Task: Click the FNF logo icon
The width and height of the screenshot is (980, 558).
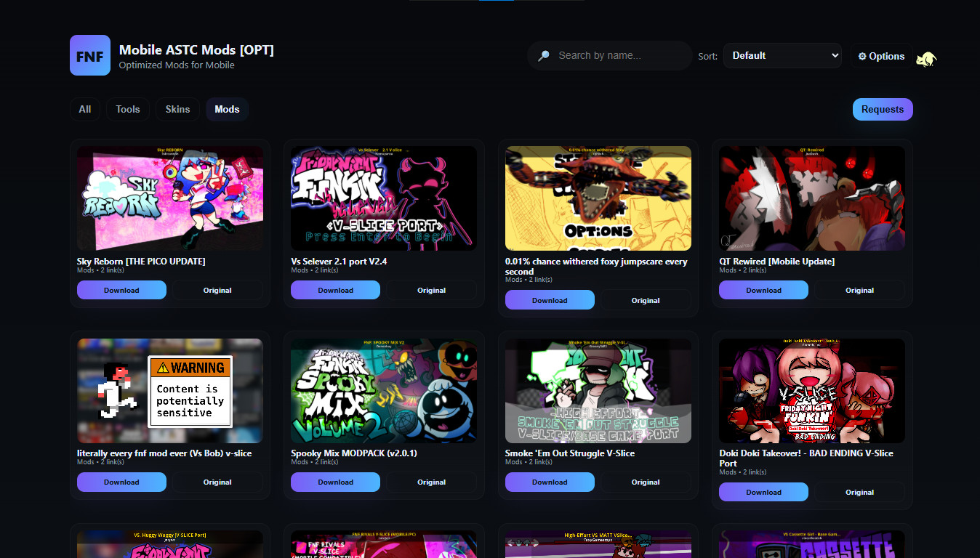Action: click(x=90, y=55)
